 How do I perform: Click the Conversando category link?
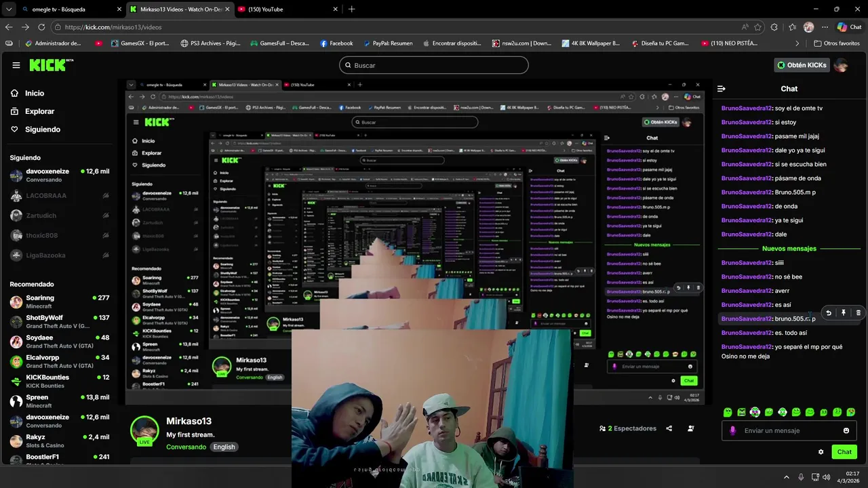(186, 447)
